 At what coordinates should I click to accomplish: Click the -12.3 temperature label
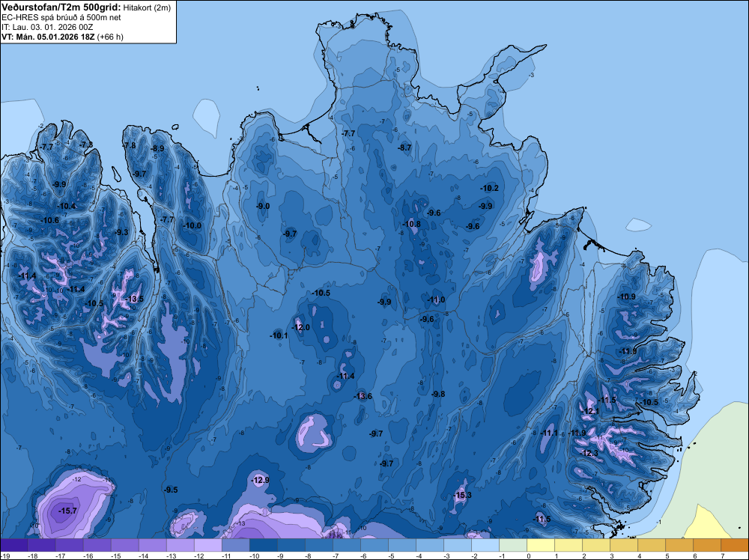(589, 453)
